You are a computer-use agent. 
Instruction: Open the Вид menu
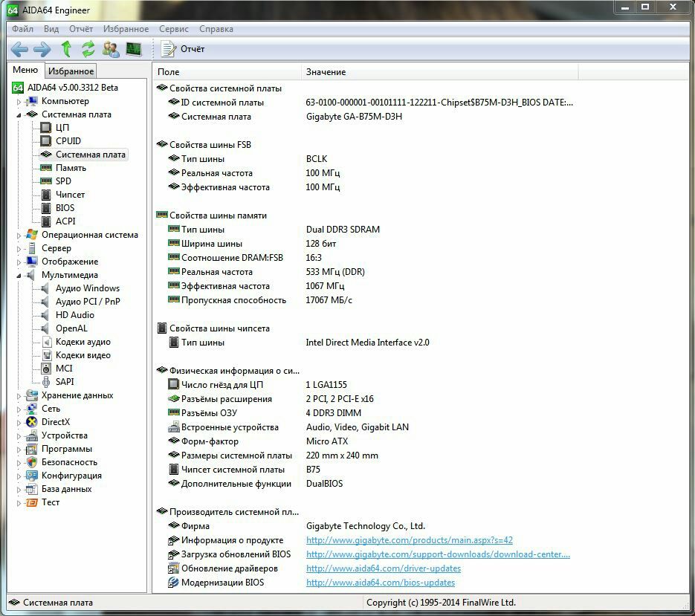[x=51, y=29]
